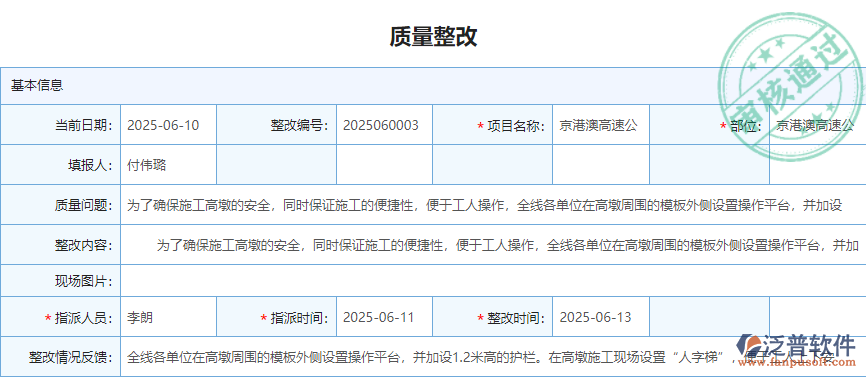This screenshot has width=866, height=378.
Task: Click the 质量问题 label
Action: tap(83, 206)
